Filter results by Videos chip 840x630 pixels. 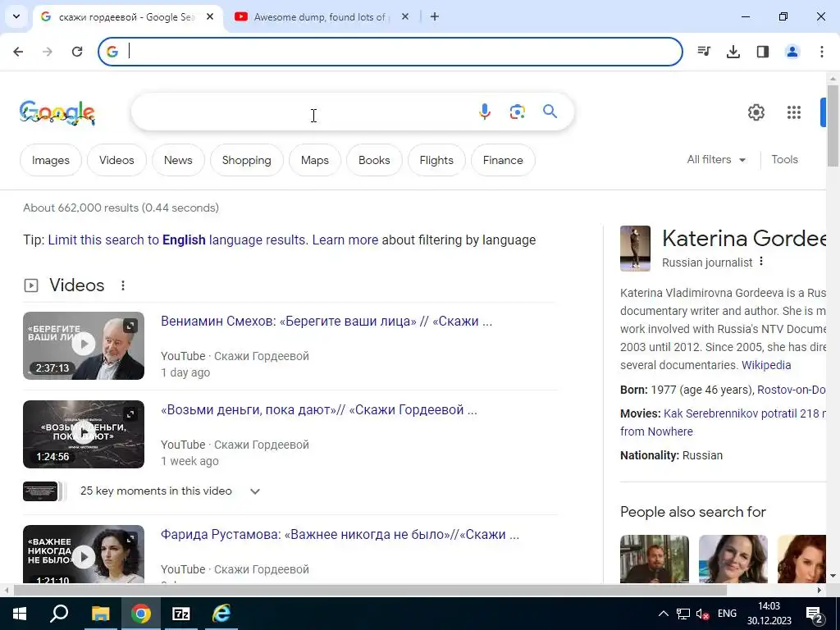point(116,160)
